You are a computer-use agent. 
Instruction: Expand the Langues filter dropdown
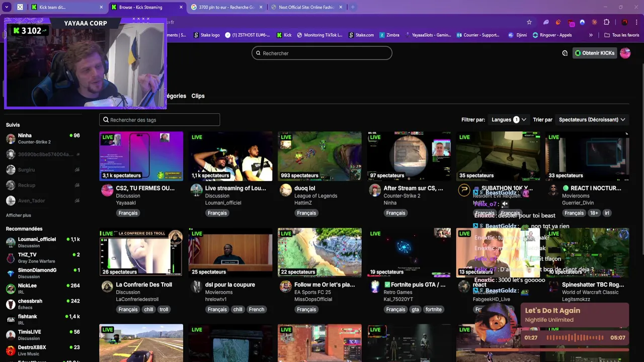[x=509, y=120]
